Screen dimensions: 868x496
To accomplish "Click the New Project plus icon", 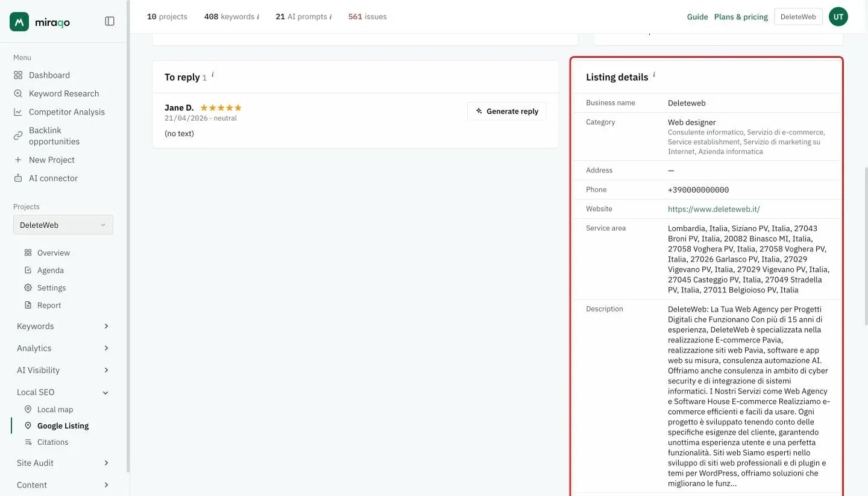I will coord(18,160).
